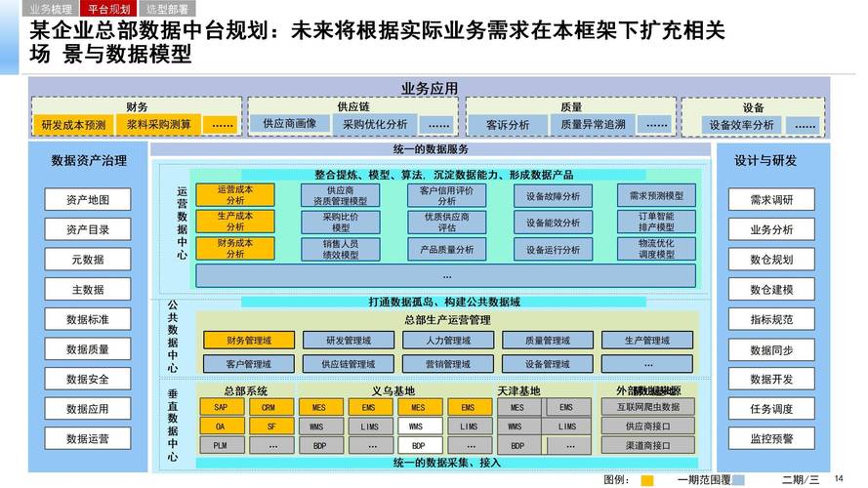Click the SAP system box
This screenshot has width=868, height=488.
coord(221,407)
